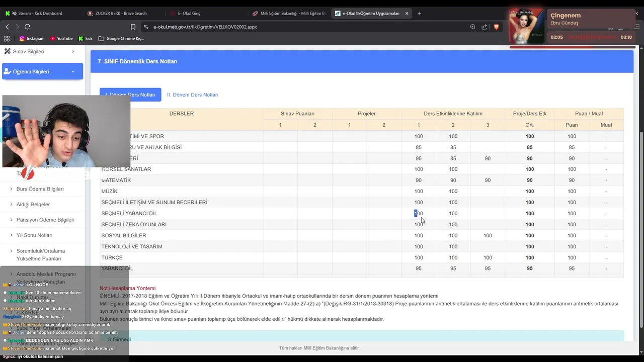This screenshot has height=362, width=644.
Task: Open zoom magnifier icon in address bar
Action: 473,27
